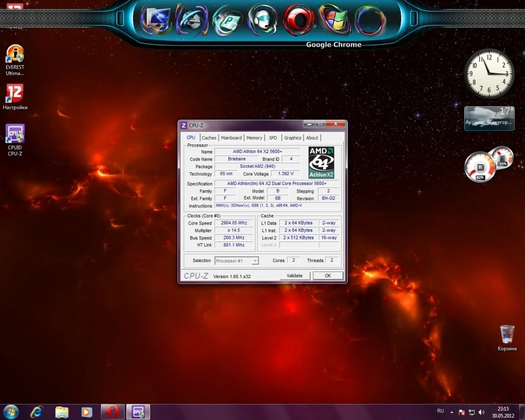Viewport: 525px width, 420px height.
Task: Click the Google Chrome dock icon
Action: click(370, 21)
